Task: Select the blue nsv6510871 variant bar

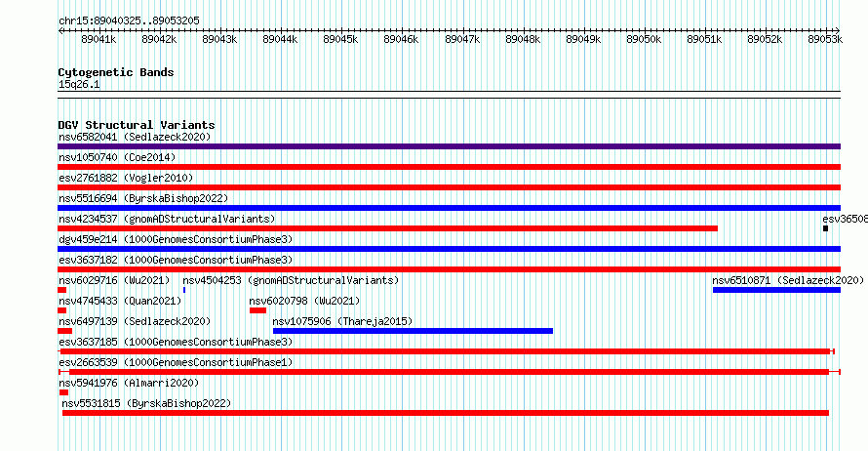Action: pyautogui.click(x=776, y=290)
